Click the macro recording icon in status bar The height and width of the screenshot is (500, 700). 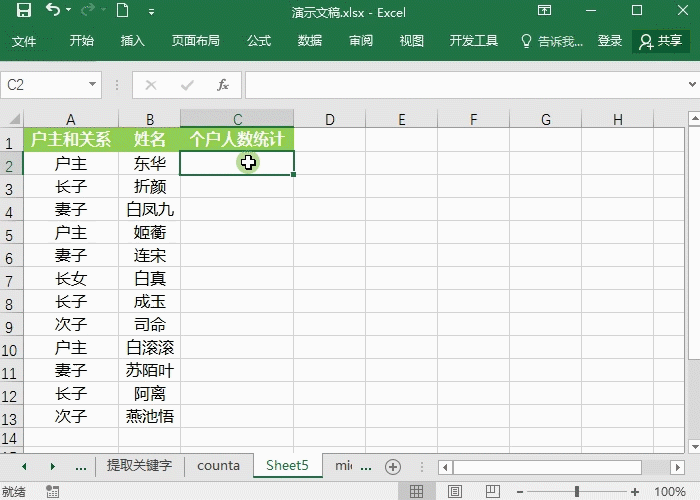[52, 492]
